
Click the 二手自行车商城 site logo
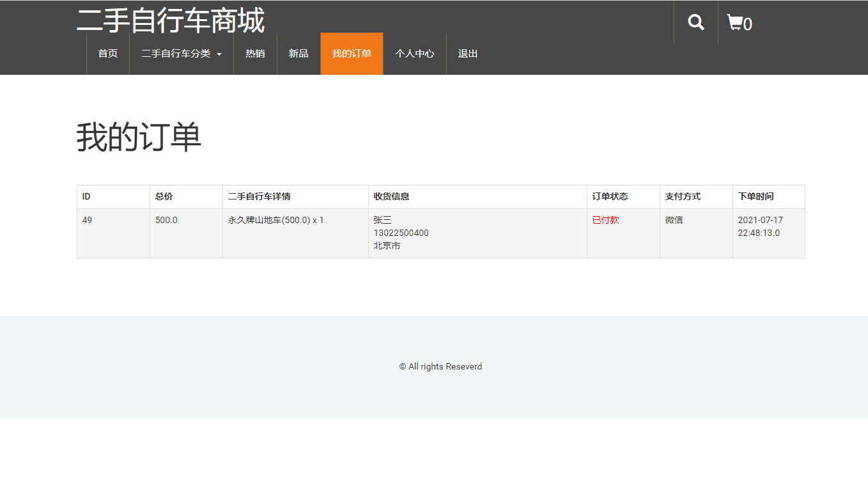coord(171,20)
